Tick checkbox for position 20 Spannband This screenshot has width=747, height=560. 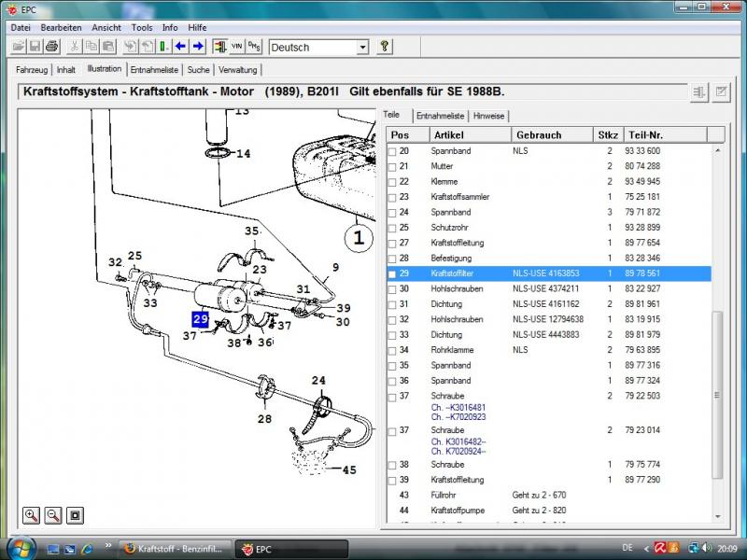[x=392, y=152]
